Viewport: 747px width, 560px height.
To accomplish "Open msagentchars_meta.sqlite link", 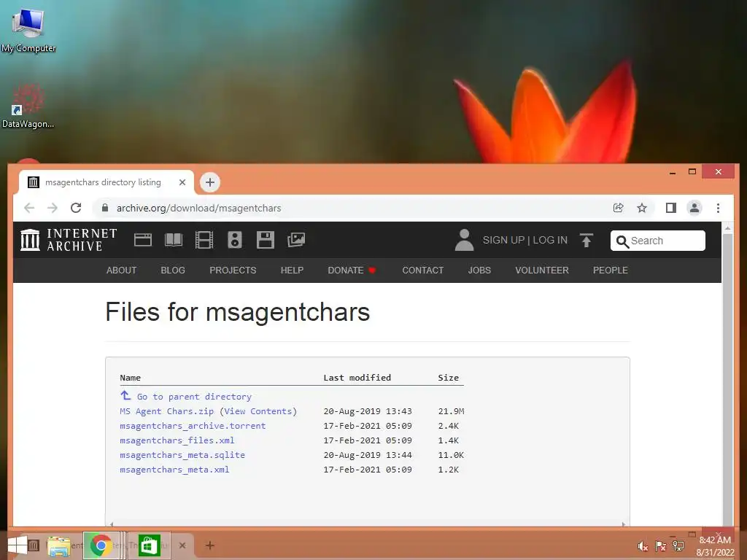I will [182, 455].
